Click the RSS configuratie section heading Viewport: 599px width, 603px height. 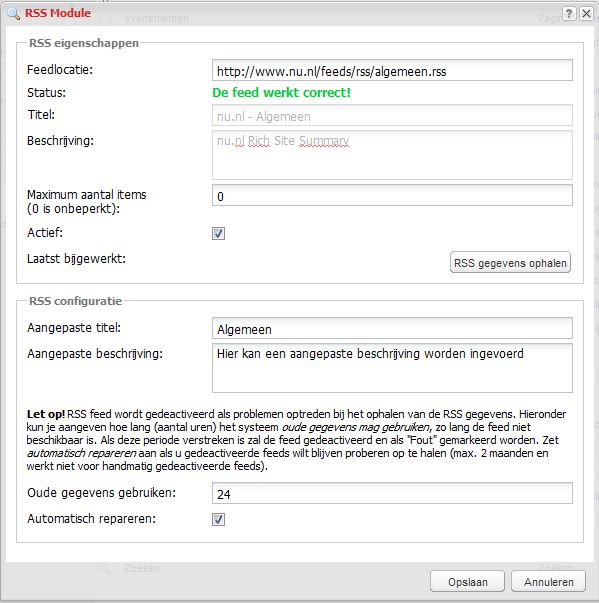(x=76, y=301)
